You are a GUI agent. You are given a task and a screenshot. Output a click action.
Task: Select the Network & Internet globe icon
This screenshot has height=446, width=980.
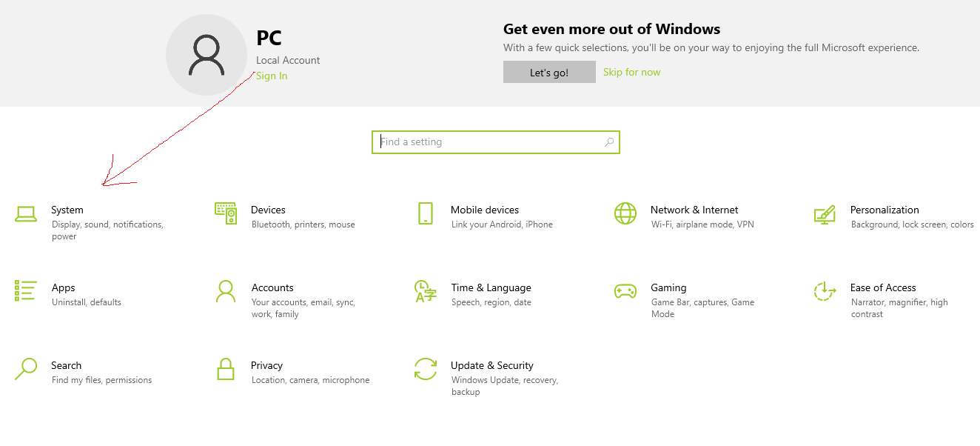[625, 213]
